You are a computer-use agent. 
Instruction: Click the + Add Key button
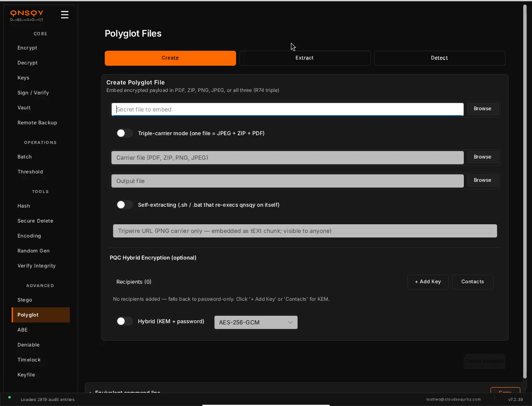(428, 282)
